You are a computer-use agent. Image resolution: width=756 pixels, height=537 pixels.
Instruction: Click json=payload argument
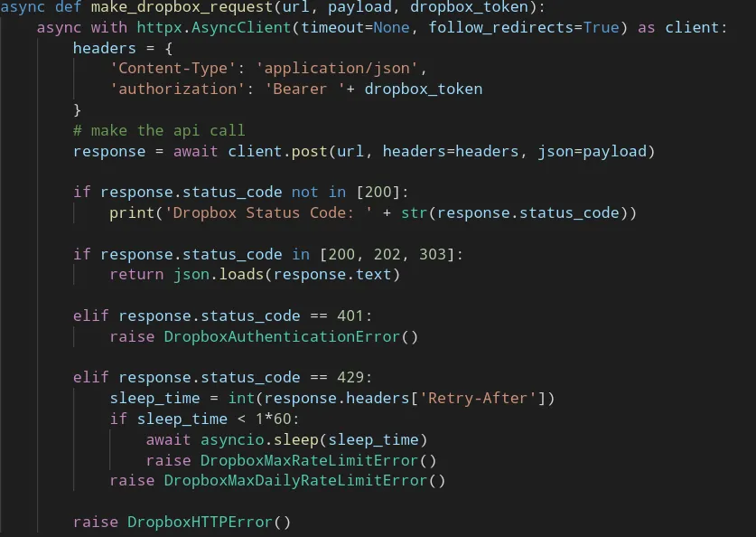click(593, 152)
